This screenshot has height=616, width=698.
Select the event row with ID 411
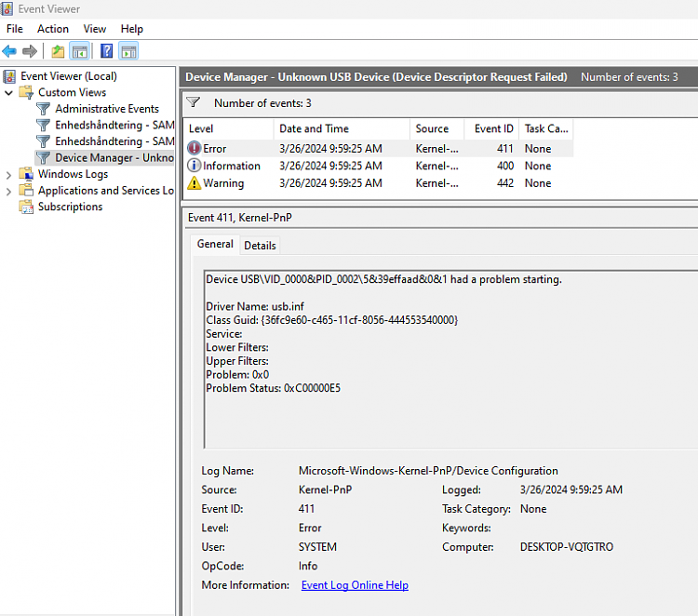[379, 148]
